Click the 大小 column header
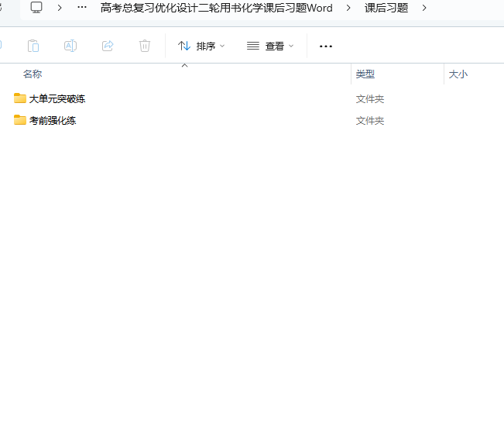Screen dimensions: 504x430 pos(458,74)
